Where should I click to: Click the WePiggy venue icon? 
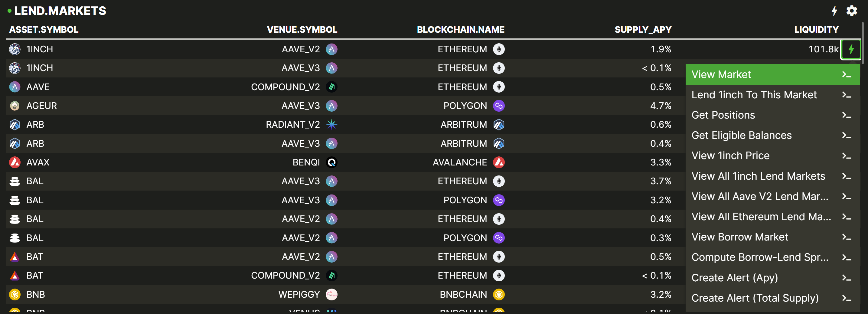(331, 294)
